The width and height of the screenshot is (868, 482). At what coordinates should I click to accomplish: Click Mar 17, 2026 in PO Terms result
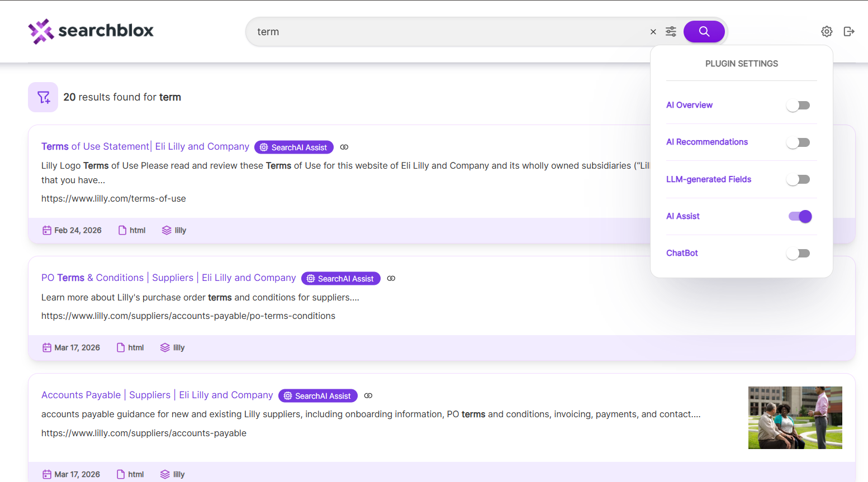pyautogui.click(x=77, y=347)
